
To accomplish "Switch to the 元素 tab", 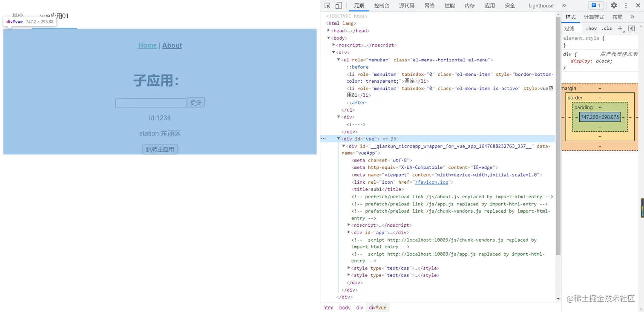I will [359, 6].
